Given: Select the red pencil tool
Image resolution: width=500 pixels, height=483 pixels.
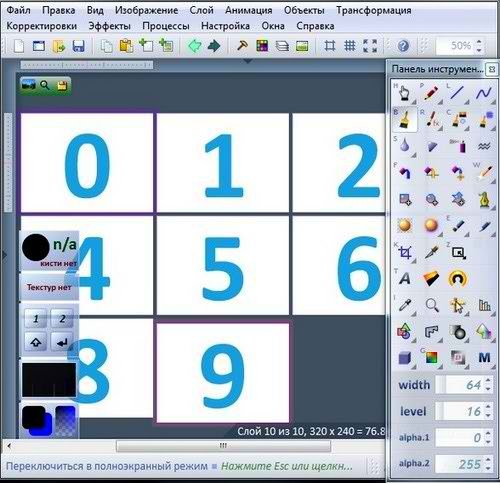Looking at the screenshot, I should tap(431, 93).
